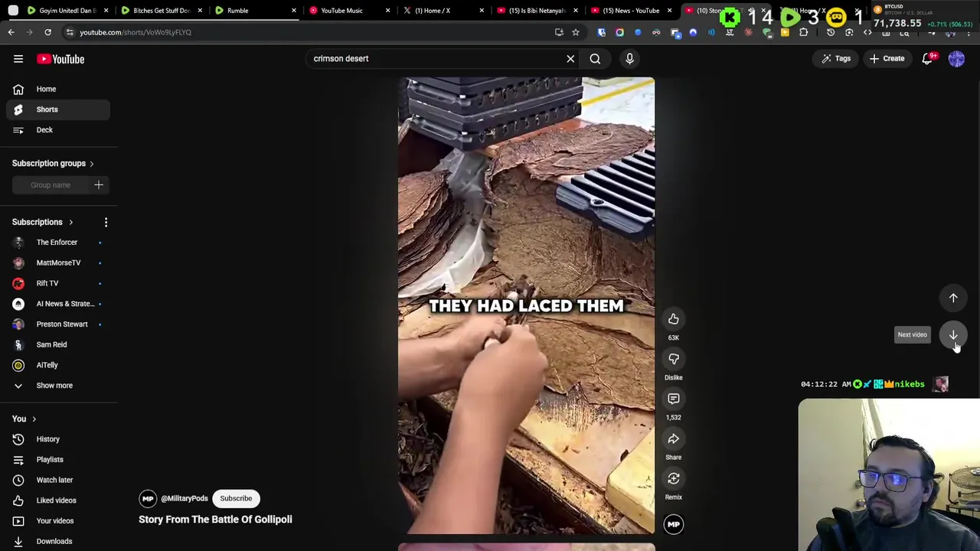Open the YouTube hamburger guide menu
The image size is (980, 551).
click(x=18, y=59)
